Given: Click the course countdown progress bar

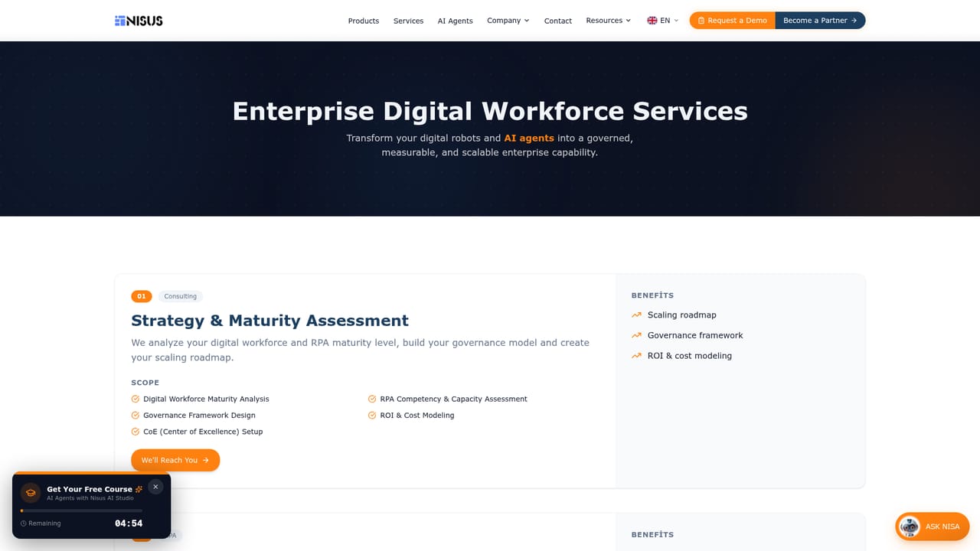Looking at the screenshot, I should tap(81, 510).
